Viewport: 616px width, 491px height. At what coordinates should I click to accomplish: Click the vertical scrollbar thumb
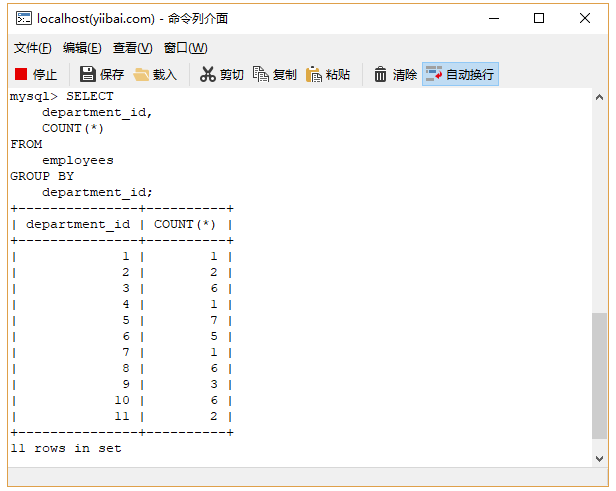(599, 376)
